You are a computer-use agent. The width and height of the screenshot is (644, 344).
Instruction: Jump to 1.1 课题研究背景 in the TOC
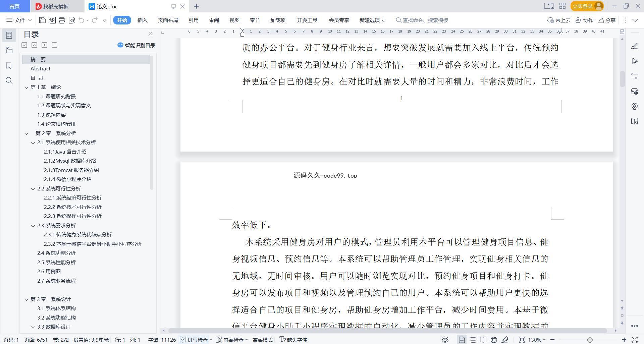(56, 97)
